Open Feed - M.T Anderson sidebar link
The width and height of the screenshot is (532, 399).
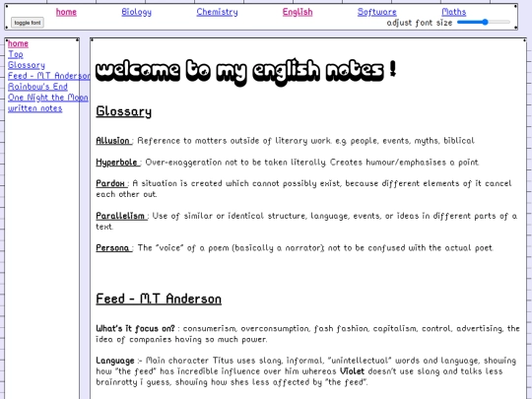(x=49, y=76)
